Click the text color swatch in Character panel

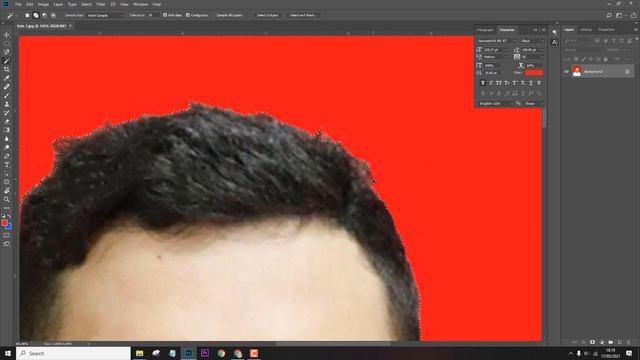[x=534, y=73]
